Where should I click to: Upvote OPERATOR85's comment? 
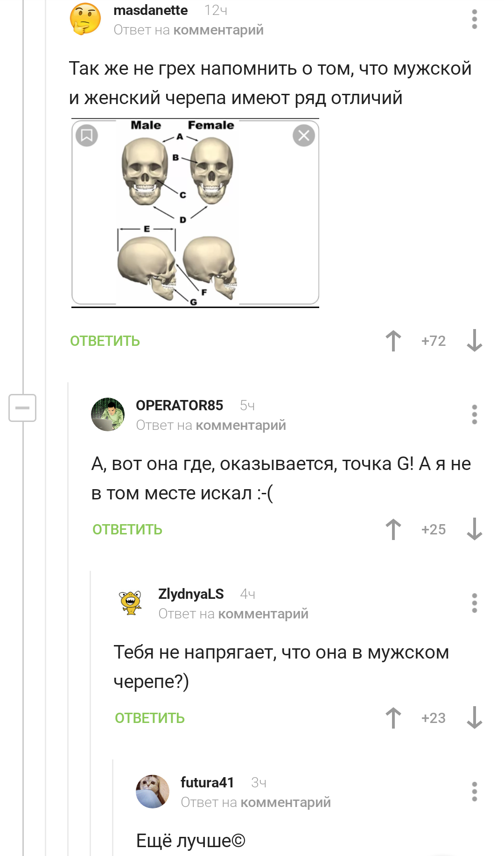coord(393,529)
